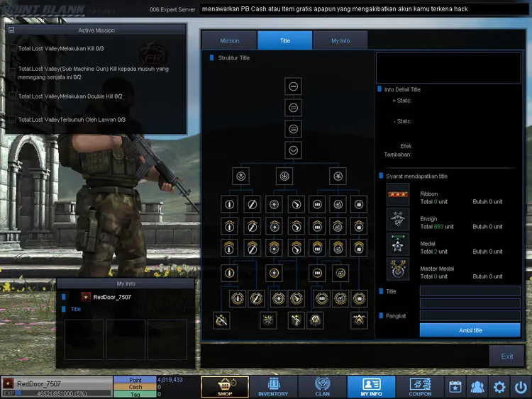Click the Ensign requirement icon
This screenshot has width=532, height=399.
click(x=398, y=219)
